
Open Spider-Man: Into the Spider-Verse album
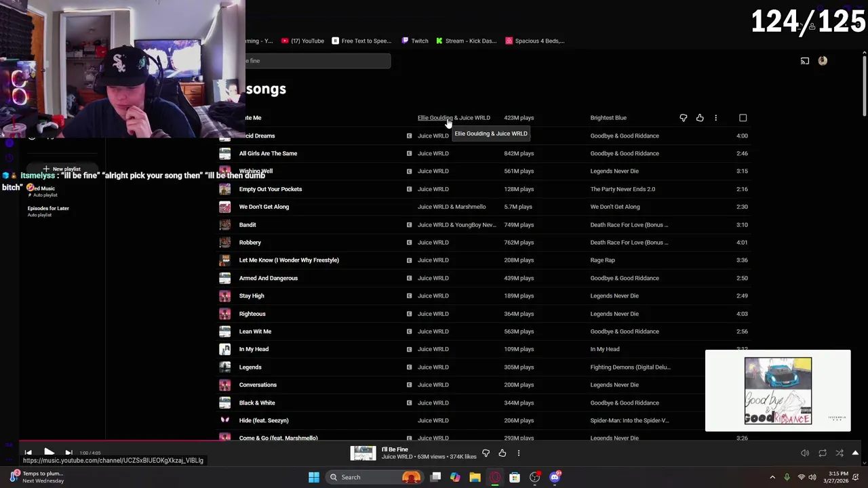[x=629, y=420]
